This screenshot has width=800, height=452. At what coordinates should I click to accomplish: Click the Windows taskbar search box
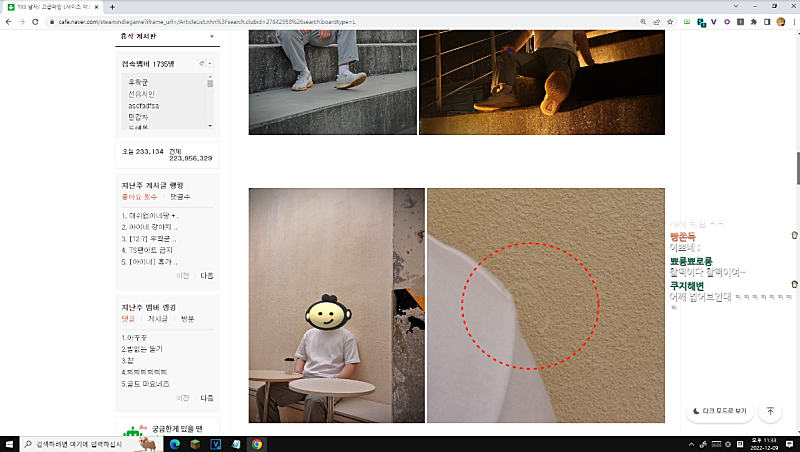coord(91,444)
